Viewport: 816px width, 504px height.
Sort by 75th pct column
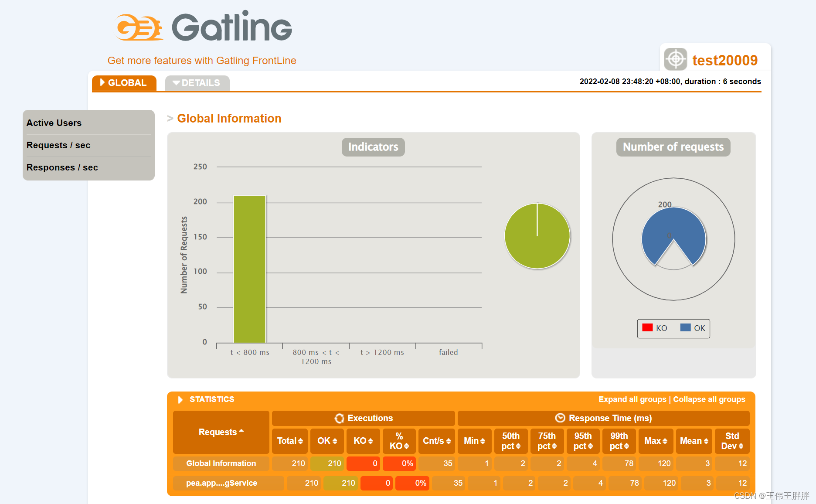(x=547, y=441)
